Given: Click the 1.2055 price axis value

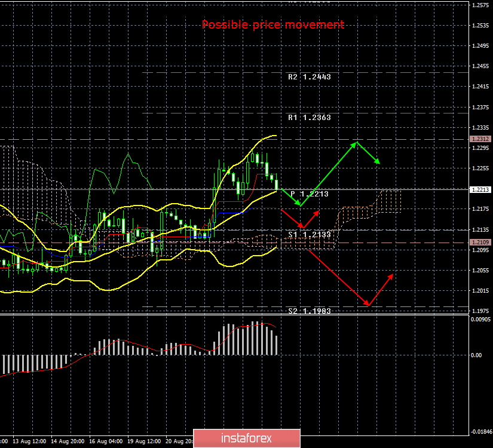Looking at the screenshot, I should pyautogui.click(x=480, y=271).
